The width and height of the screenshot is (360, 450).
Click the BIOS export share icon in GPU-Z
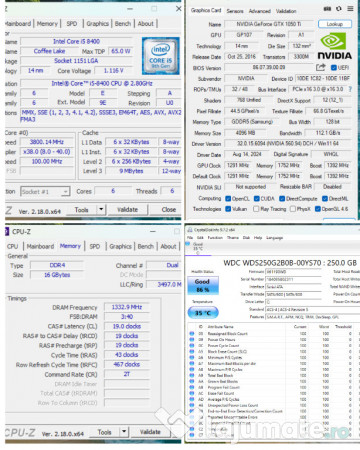pyautogui.click(x=321, y=67)
